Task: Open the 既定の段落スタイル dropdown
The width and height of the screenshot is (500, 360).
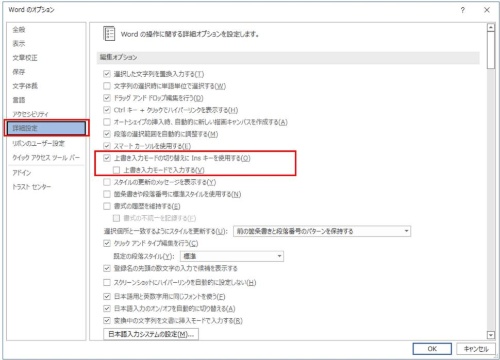Action: point(232,256)
